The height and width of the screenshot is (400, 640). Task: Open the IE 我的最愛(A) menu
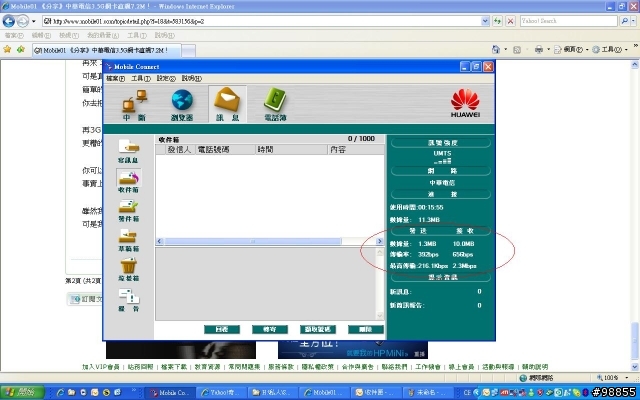click(103, 36)
